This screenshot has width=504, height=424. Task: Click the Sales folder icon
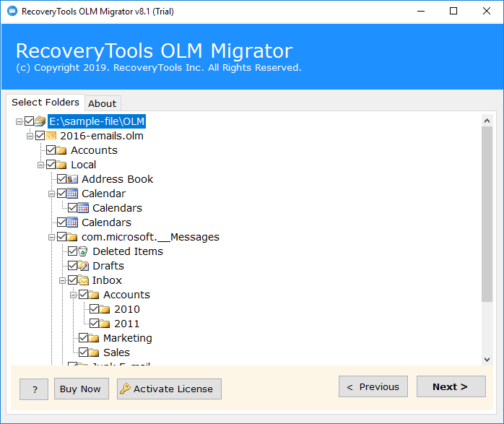click(94, 352)
